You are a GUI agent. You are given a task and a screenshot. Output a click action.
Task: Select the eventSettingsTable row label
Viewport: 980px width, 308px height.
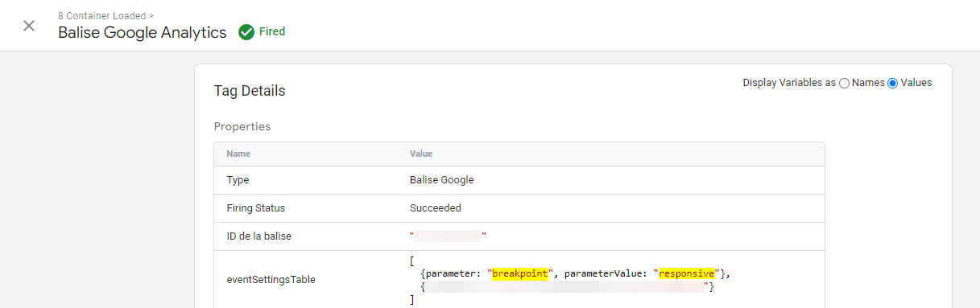pos(271,280)
